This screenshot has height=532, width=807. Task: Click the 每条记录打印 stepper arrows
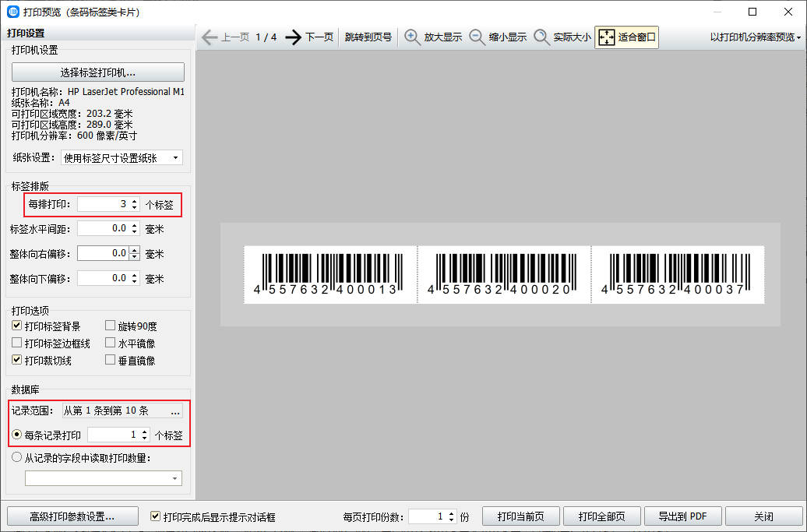145,435
